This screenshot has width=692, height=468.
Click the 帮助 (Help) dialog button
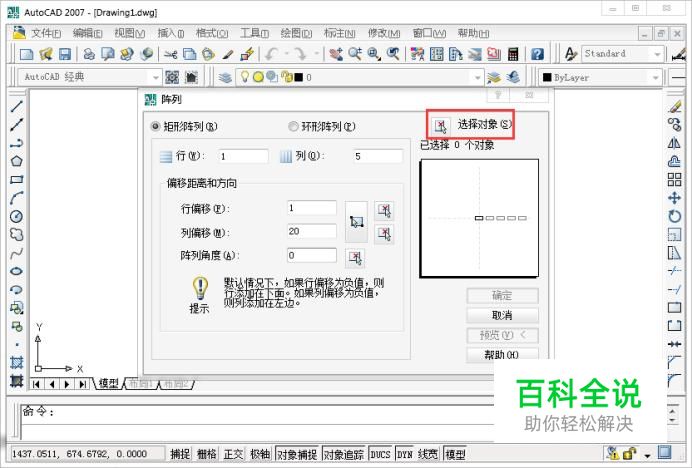(x=502, y=355)
